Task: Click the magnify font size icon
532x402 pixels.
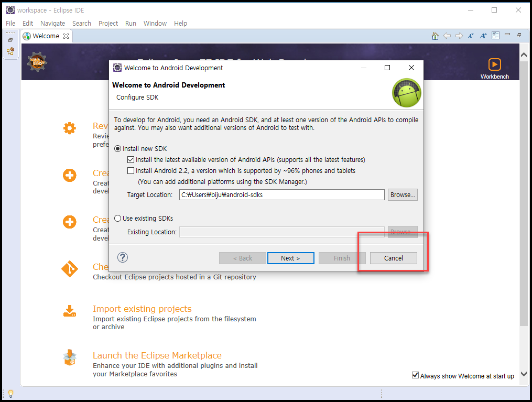Action: [483, 36]
